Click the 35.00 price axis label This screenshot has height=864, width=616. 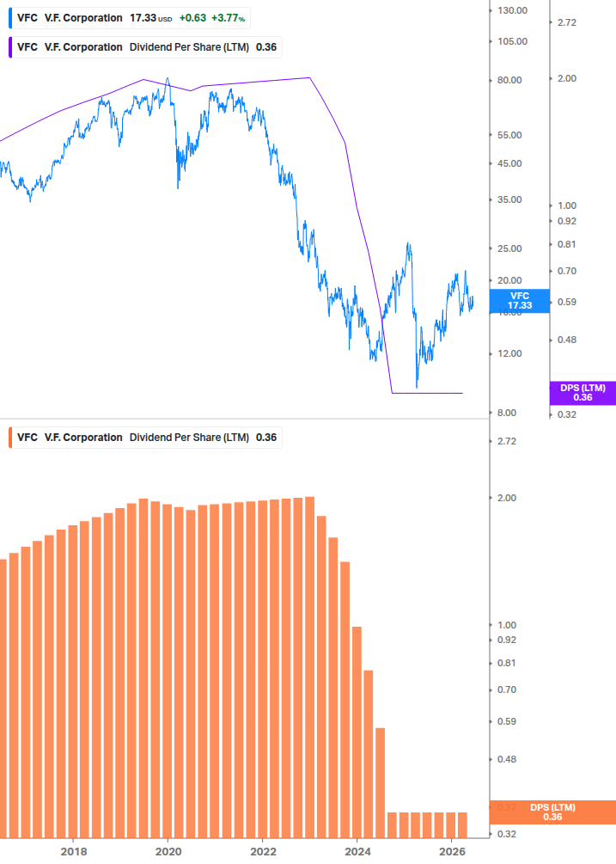pyautogui.click(x=509, y=200)
